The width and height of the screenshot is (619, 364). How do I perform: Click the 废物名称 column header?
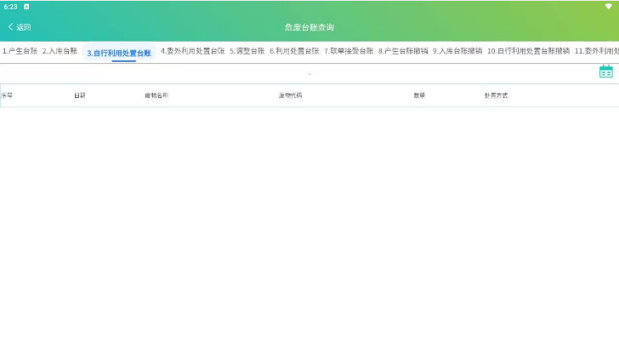(x=156, y=95)
